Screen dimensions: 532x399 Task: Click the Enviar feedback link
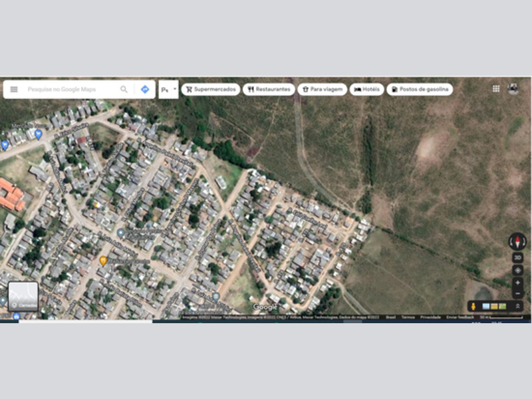click(460, 317)
